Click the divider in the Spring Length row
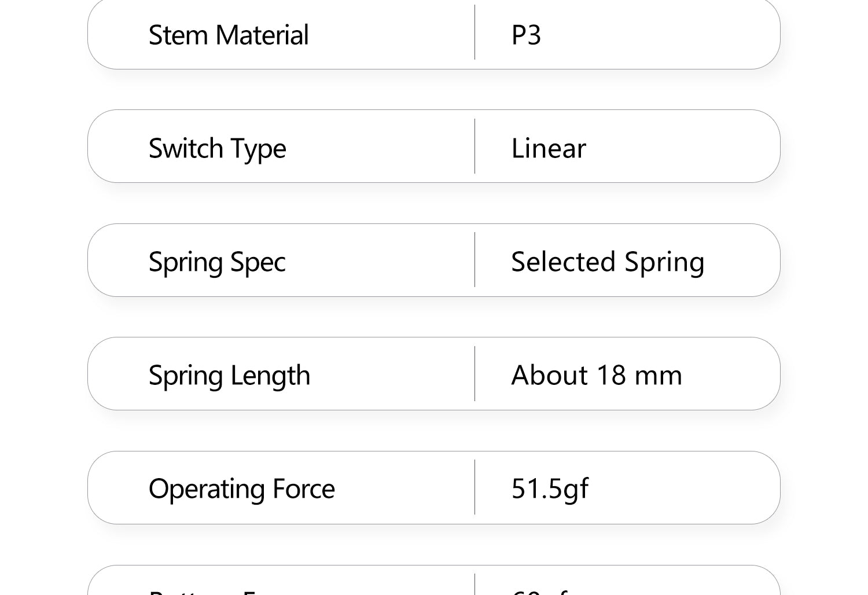Viewport: 868px width, 595px height. point(475,373)
